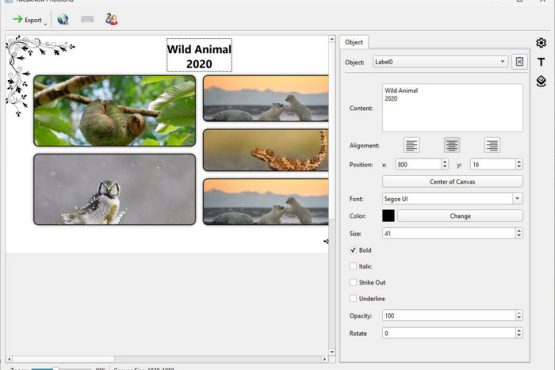Viewport: 555px width, 370px height.
Task: Adjust the Rotate stepper arrows
Action: click(519, 333)
